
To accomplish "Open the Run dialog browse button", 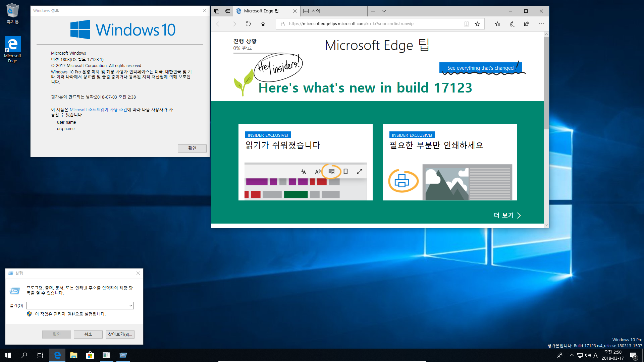I will click(x=119, y=334).
